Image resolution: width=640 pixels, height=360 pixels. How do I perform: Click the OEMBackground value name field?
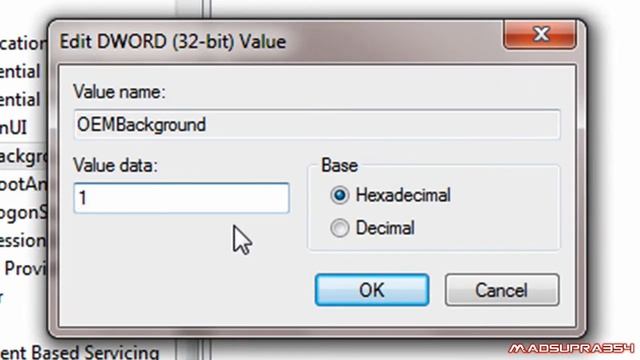[x=317, y=124]
